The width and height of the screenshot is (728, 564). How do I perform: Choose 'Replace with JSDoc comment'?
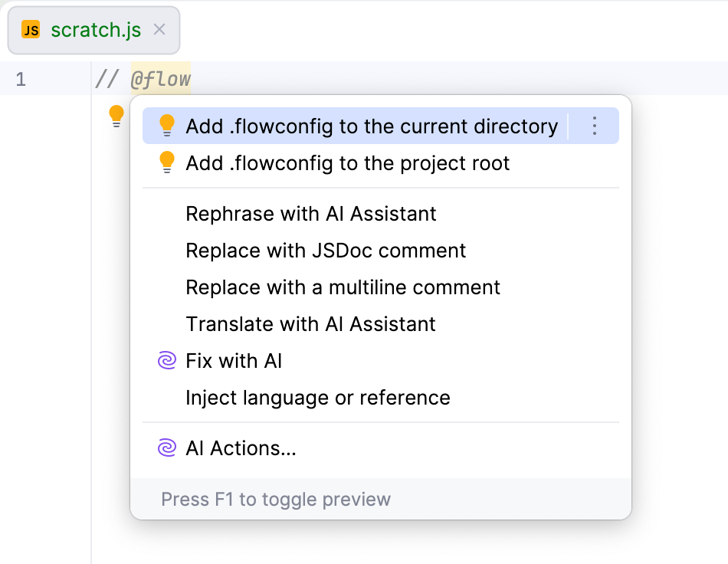pyautogui.click(x=325, y=251)
